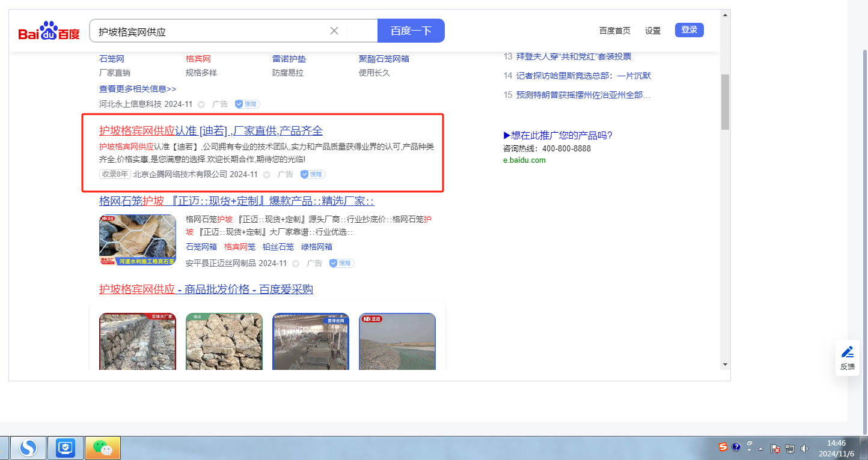The height and width of the screenshot is (460, 868).
Task: Open the network tray icon
Action: click(x=790, y=449)
